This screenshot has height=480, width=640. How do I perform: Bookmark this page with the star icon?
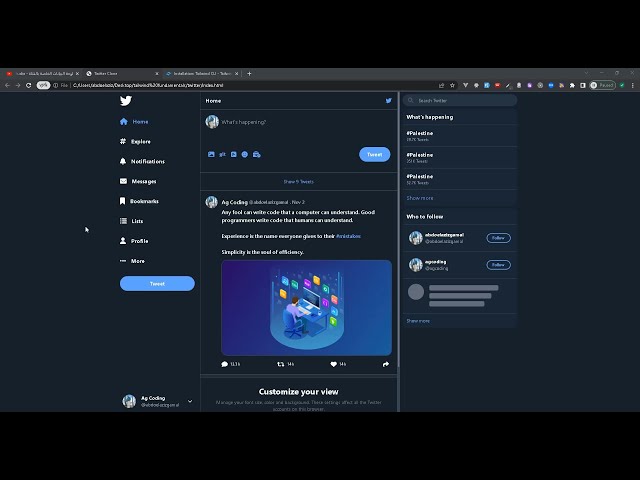452,85
